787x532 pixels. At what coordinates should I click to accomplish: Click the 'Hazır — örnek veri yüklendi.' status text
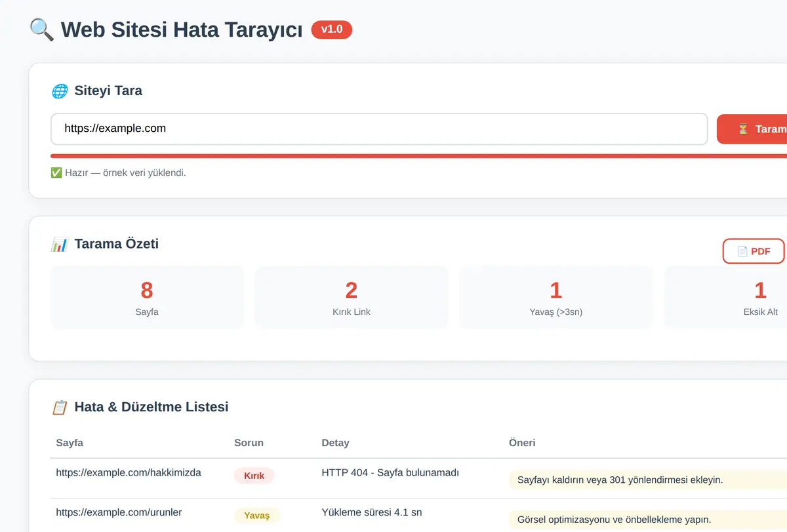pyautogui.click(x=125, y=173)
